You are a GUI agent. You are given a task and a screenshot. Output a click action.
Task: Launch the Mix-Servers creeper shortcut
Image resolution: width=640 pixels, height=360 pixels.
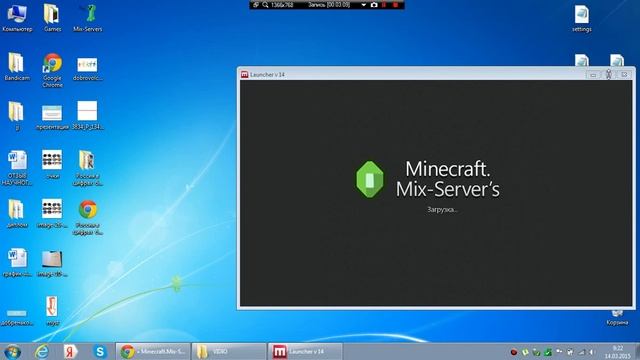tap(88, 17)
